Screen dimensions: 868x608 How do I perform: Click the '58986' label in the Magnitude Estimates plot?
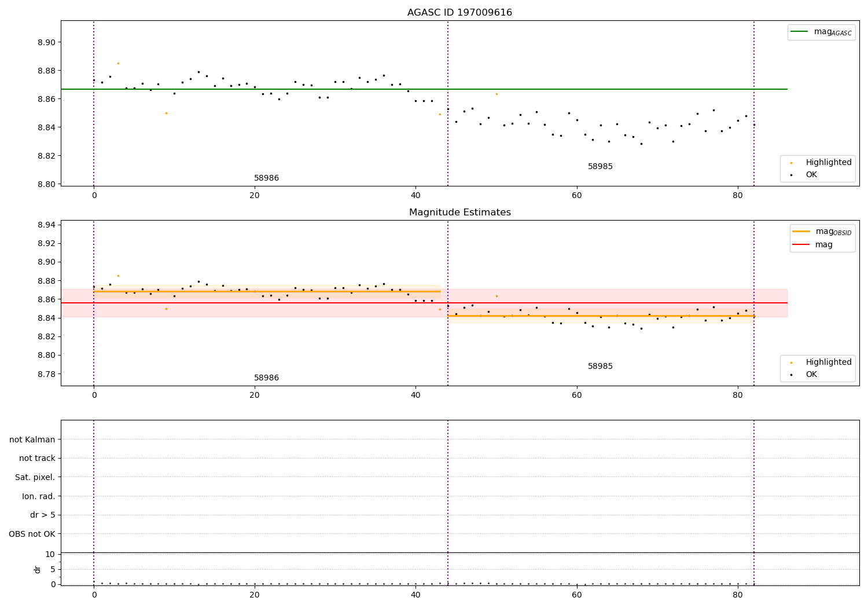266,378
